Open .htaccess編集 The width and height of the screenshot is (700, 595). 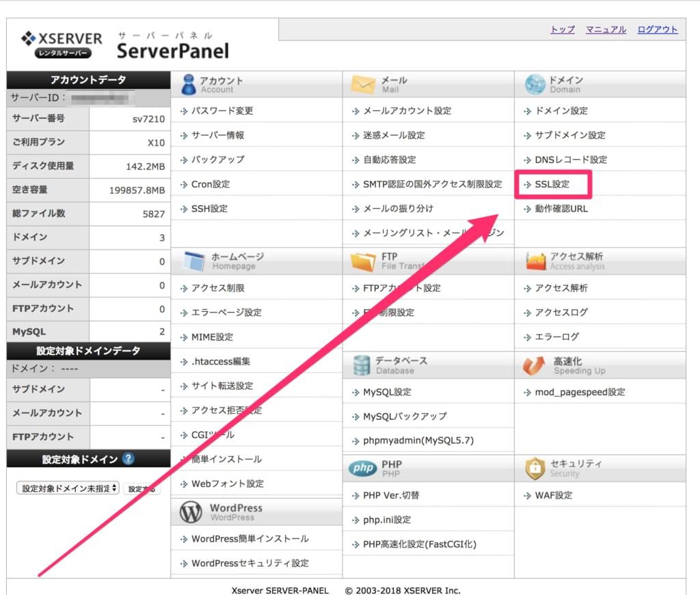point(221,361)
